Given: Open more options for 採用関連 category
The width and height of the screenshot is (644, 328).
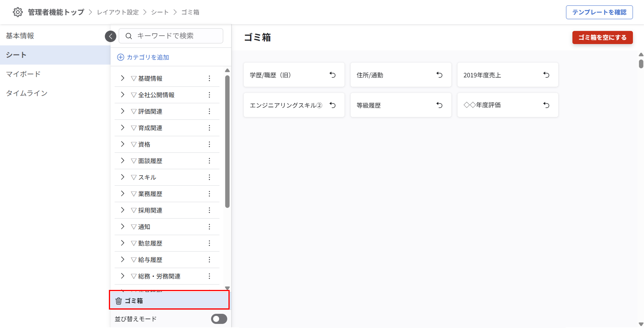Looking at the screenshot, I should [x=209, y=210].
